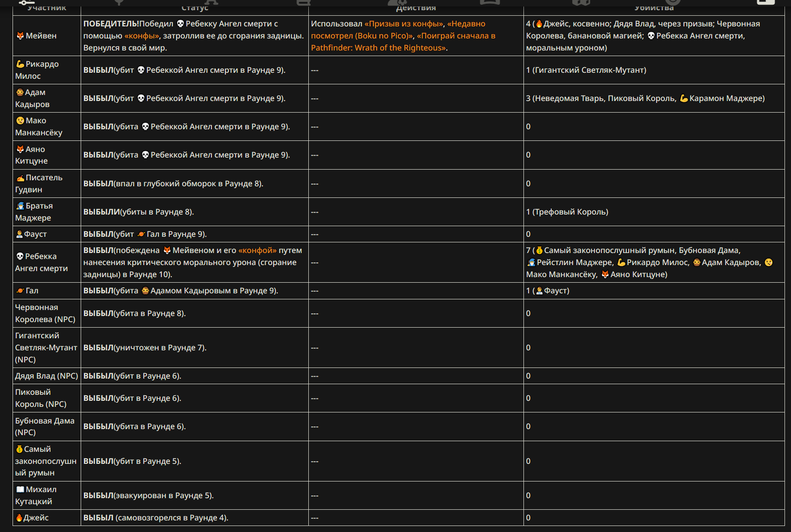Click the skull emoji in Адам Кадыров status cell
791x532 pixels.
[x=141, y=98]
